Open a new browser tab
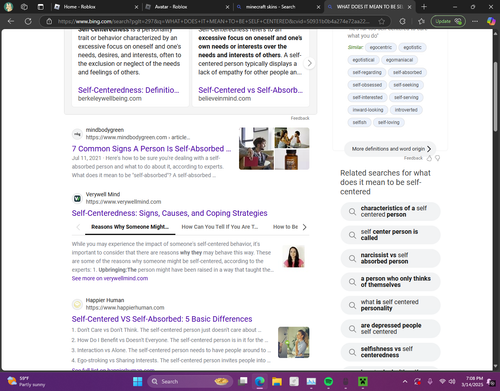This screenshot has height=391, width=500. coord(424,7)
